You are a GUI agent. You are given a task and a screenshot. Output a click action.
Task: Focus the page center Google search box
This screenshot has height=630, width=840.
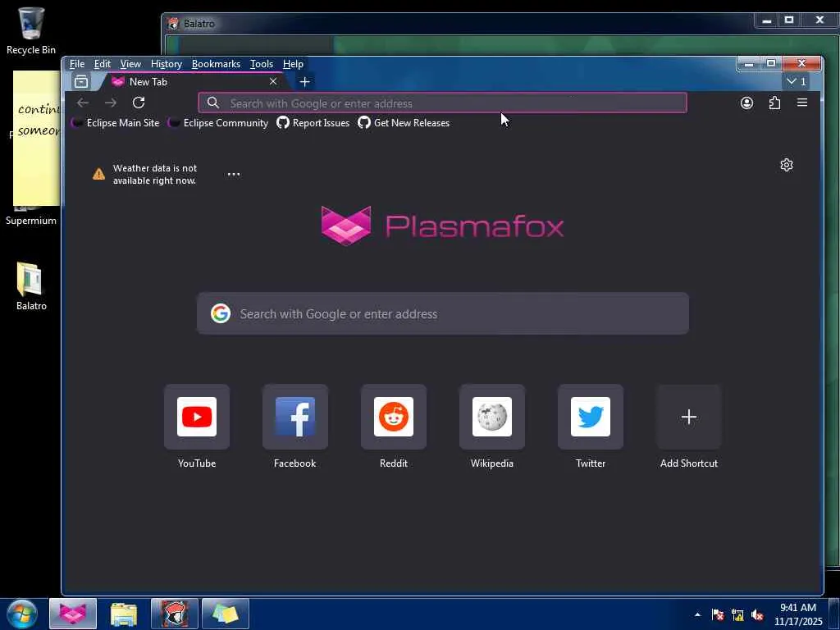pos(442,313)
